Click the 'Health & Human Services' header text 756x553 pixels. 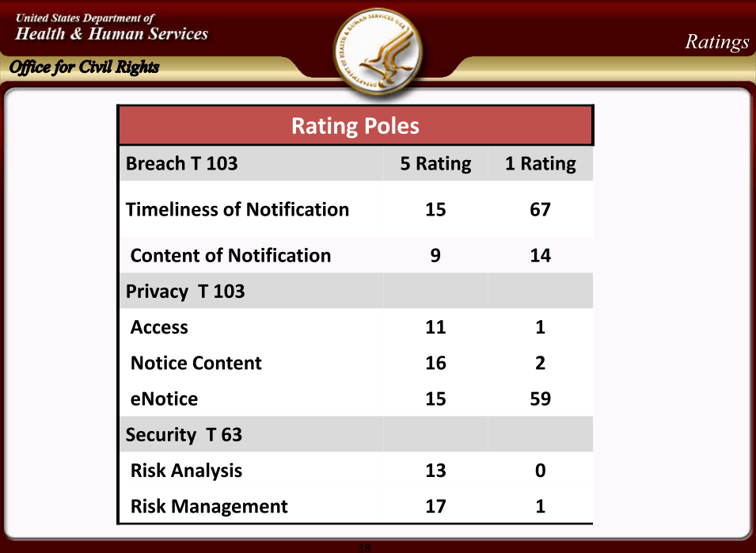[x=112, y=34]
